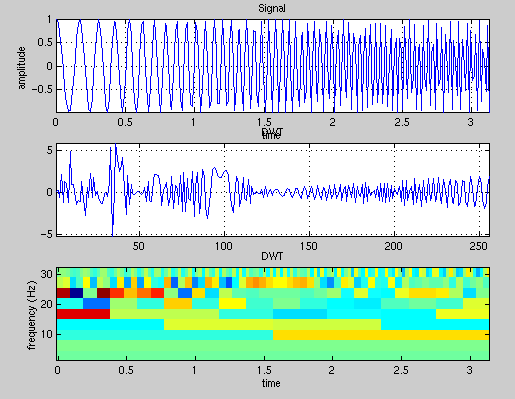Click the "frequency (Hz)" y-axis label
This screenshot has height=399, width=515.
pos(31,316)
